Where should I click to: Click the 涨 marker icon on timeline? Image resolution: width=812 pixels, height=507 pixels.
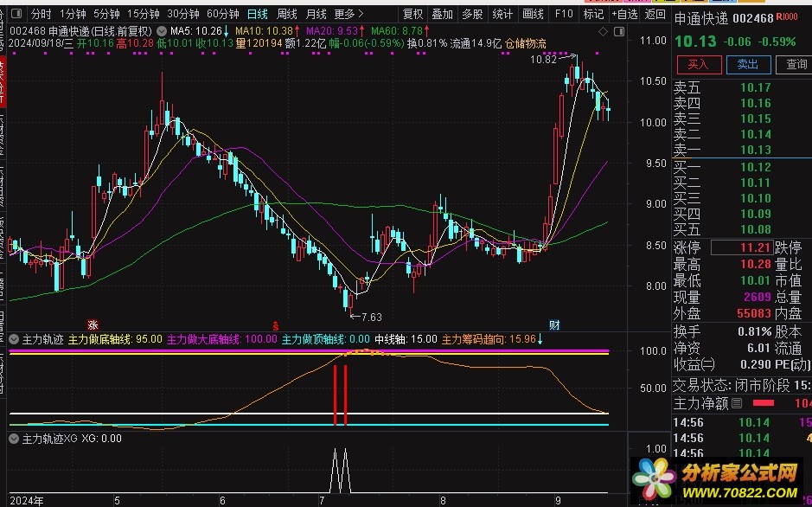[93, 325]
